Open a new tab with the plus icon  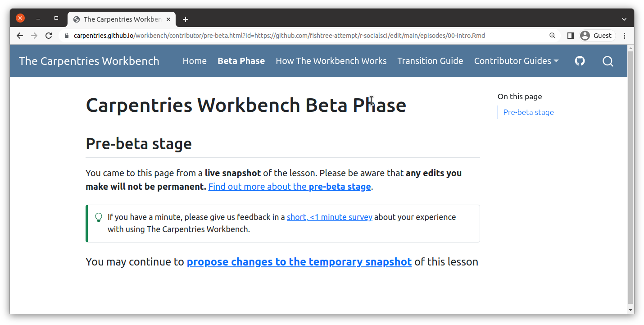(x=186, y=19)
